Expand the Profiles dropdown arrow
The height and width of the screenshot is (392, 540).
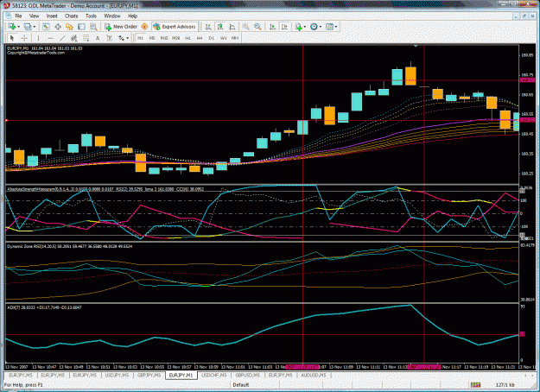pos(34,27)
